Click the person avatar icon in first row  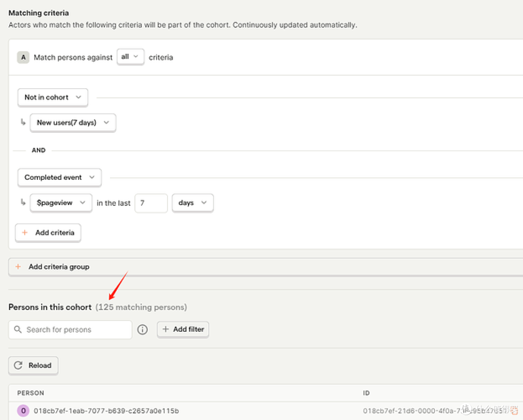click(x=23, y=411)
